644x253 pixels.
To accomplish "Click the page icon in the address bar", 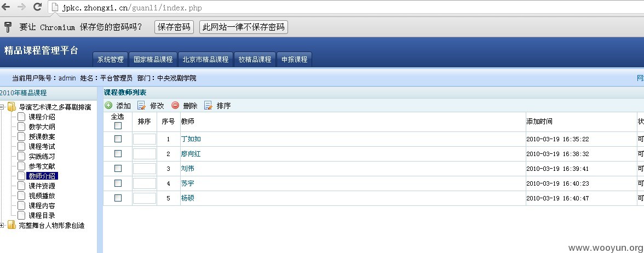I will click(x=55, y=8).
